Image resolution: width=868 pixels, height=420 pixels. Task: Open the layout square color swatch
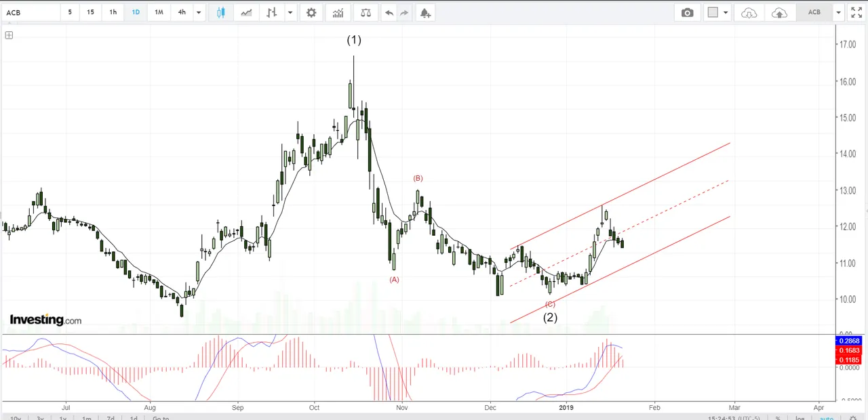click(713, 12)
